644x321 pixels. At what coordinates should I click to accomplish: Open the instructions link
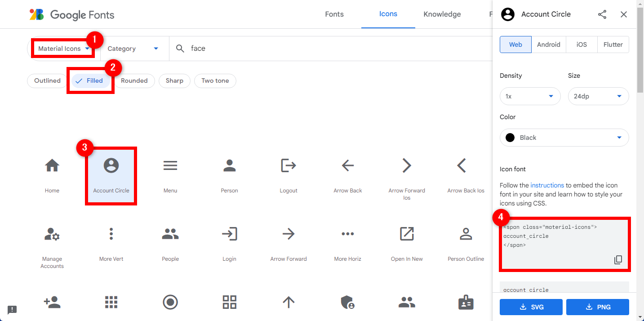(x=547, y=185)
